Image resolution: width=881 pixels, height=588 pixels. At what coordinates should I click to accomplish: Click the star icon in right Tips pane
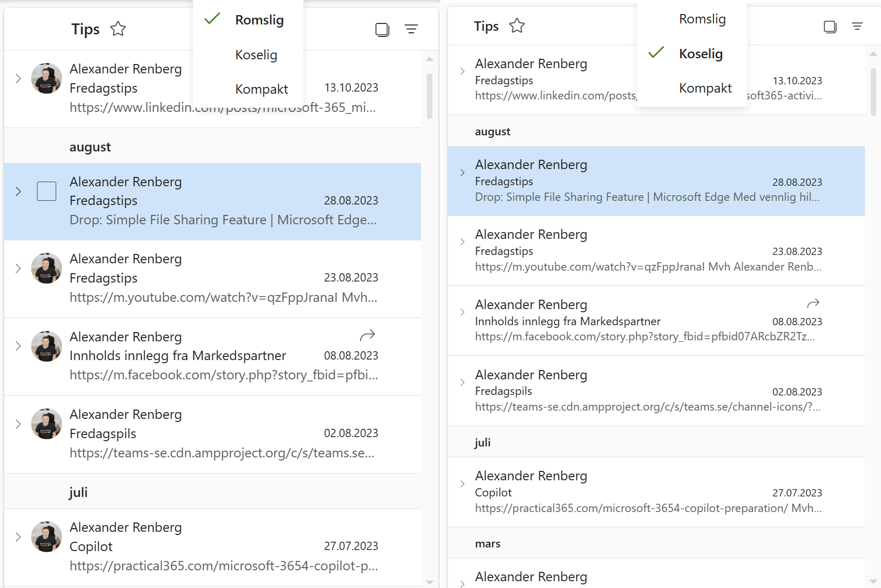tap(517, 25)
